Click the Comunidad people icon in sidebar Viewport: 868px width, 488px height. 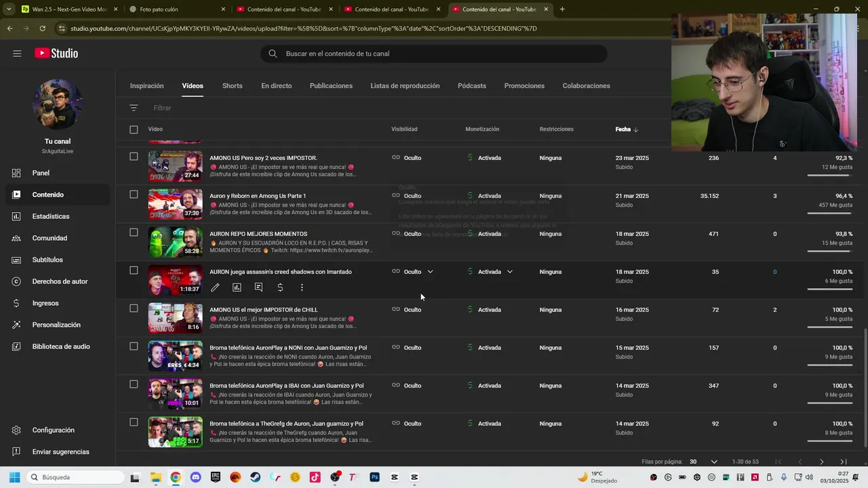point(16,238)
